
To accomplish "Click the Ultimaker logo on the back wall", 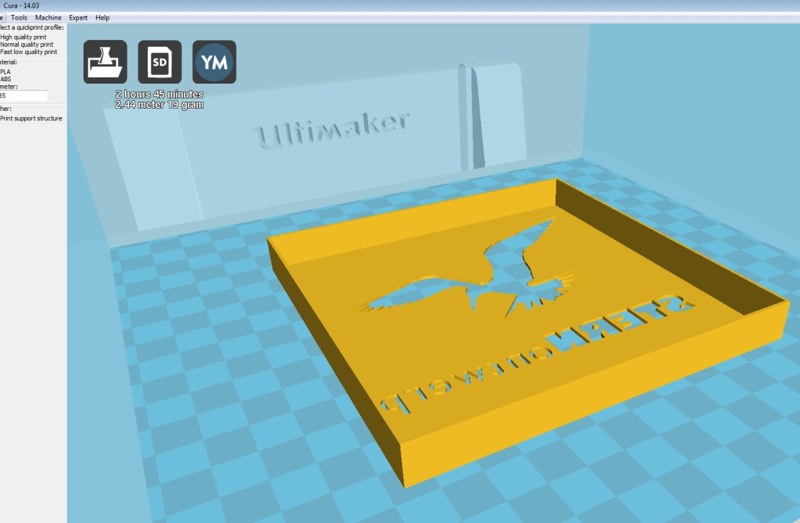I will click(x=332, y=128).
